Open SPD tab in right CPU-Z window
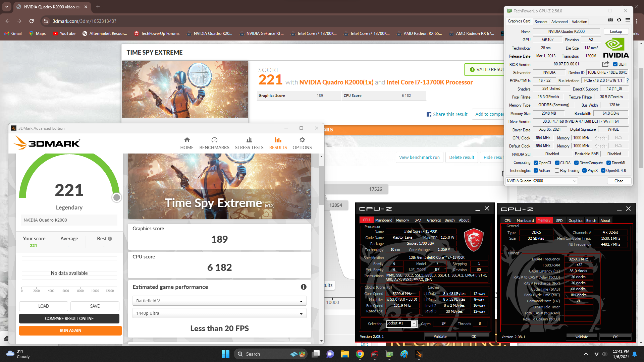 [559, 221]
